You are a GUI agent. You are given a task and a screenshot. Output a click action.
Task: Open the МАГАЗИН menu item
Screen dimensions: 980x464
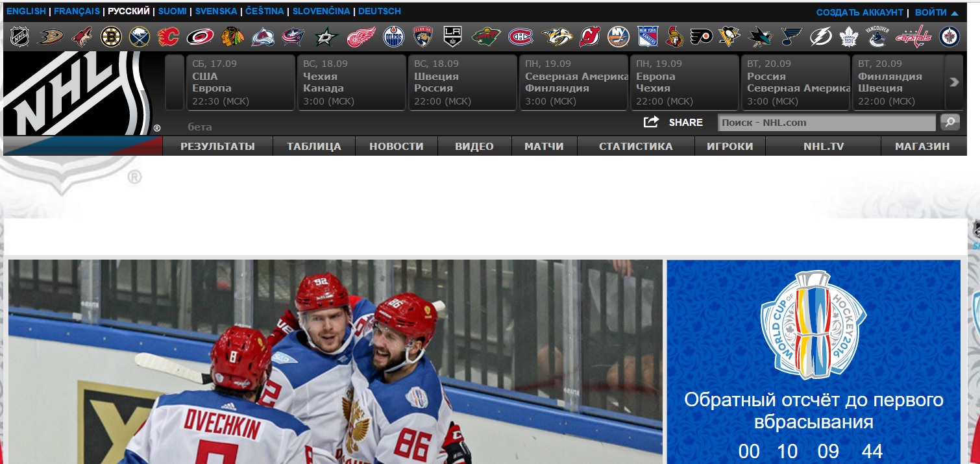click(x=922, y=146)
